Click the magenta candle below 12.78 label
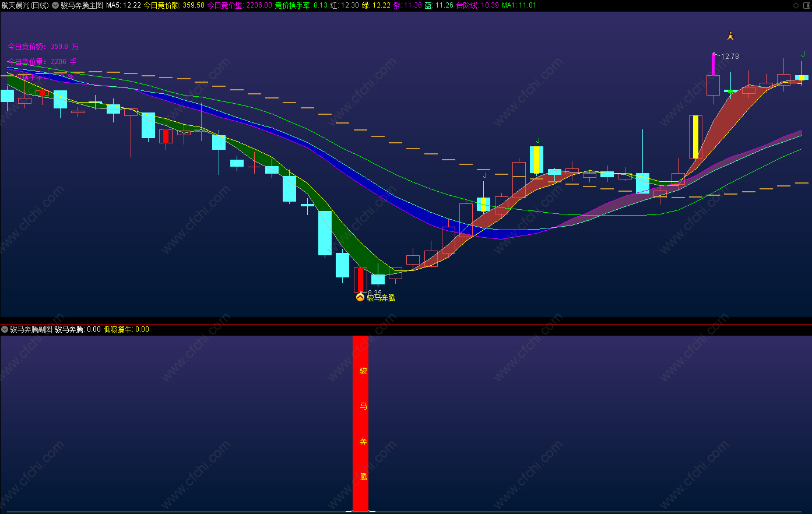 [713, 64]
